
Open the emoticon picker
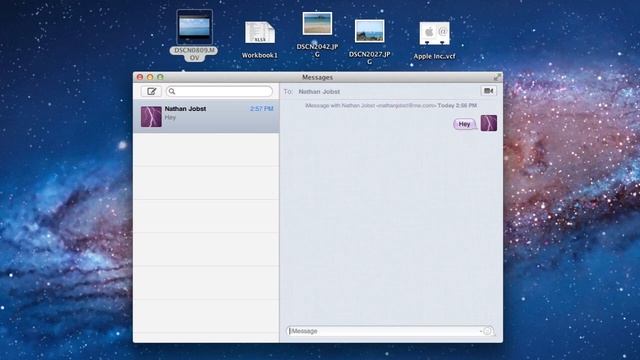coord(487,331)
